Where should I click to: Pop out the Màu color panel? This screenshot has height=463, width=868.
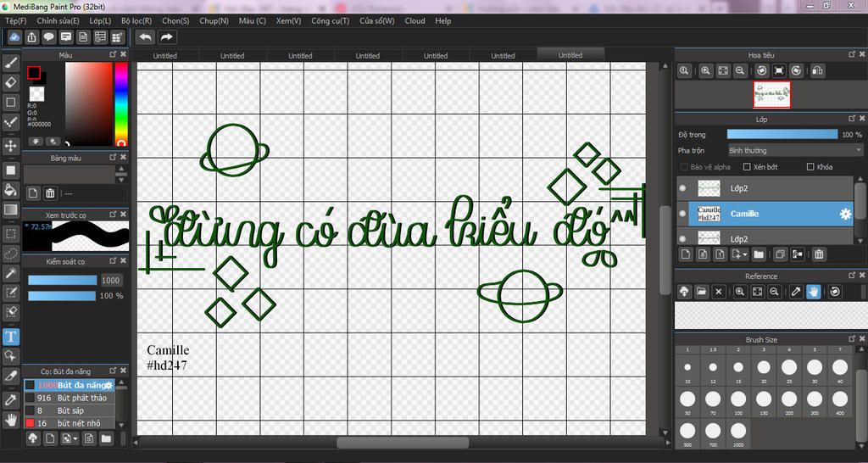[x=113, y=54]
